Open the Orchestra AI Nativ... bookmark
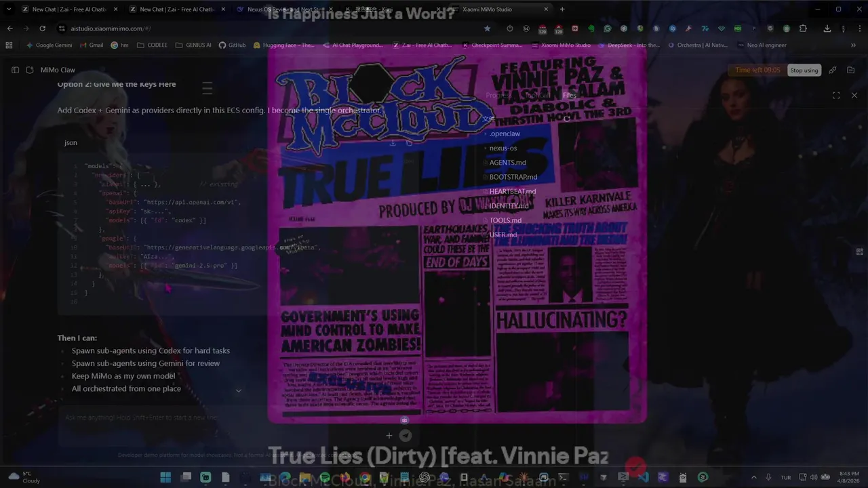This screenshot has width=868, height=488. tap(698, 45)
